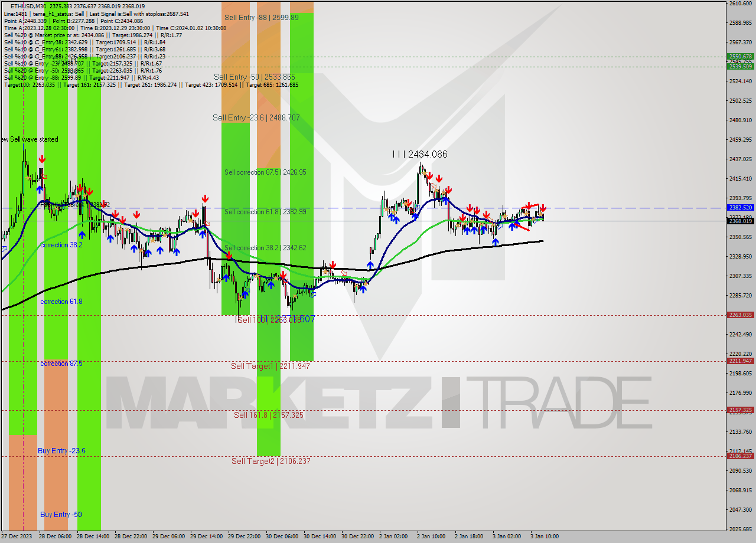Click the '28 Dec 14:00' time axis label

point(93,537)
